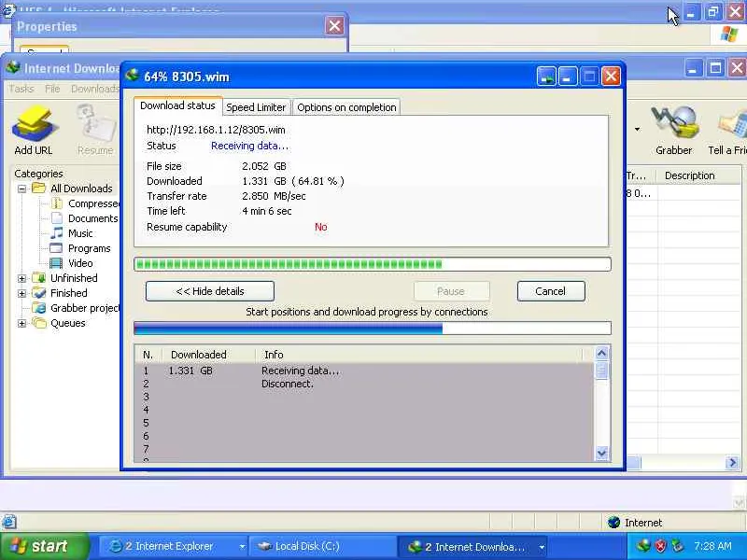The width and height of the screenshot is (747, 560).
Task: Select the Unfinished category label
Action: (x=74, y=278)
